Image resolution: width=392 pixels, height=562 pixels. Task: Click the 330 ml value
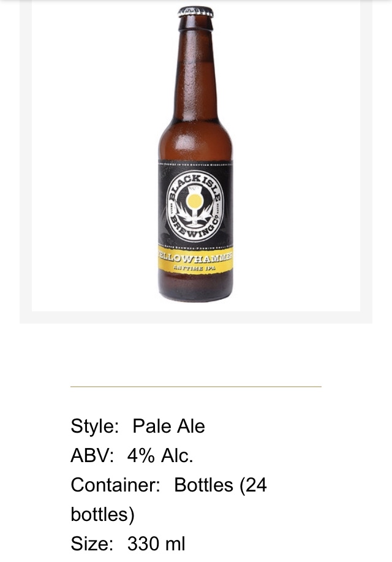tap(156, 544)
